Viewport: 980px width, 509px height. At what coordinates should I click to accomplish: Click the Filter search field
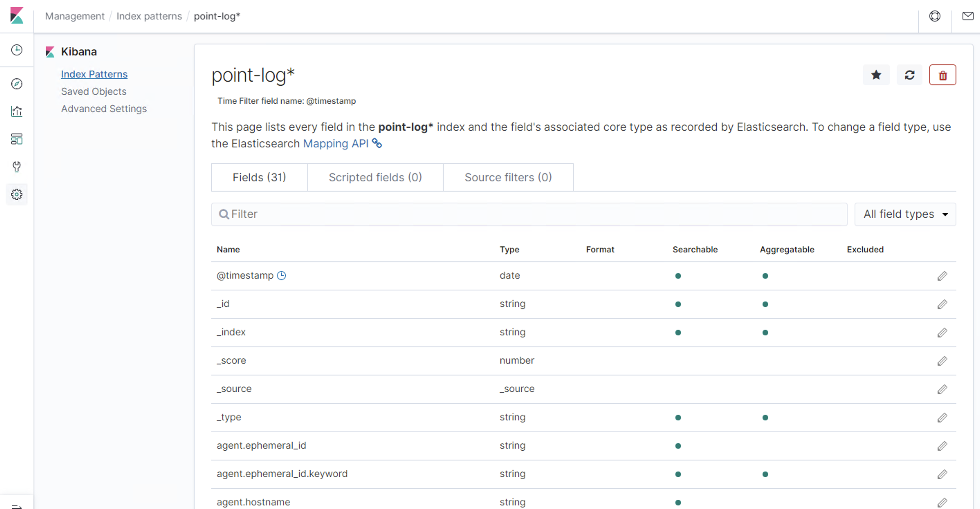tap(529, 214)
